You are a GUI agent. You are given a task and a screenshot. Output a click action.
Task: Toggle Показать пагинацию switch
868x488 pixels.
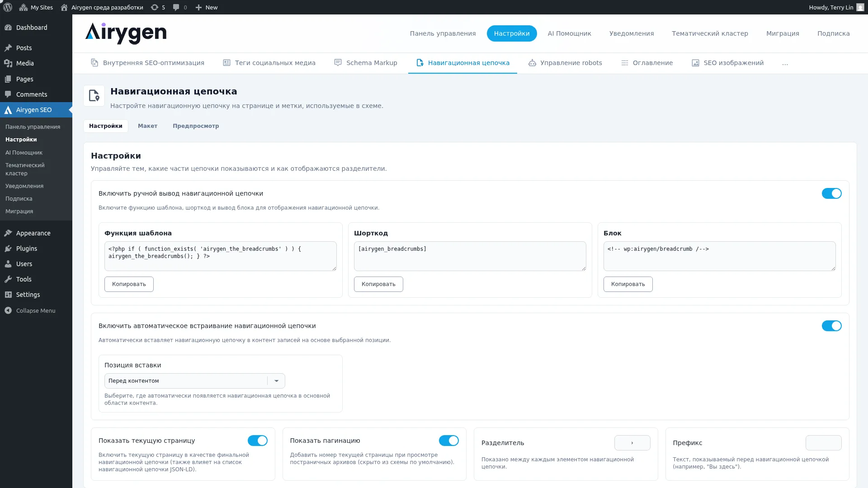click(x=449, y=441)
